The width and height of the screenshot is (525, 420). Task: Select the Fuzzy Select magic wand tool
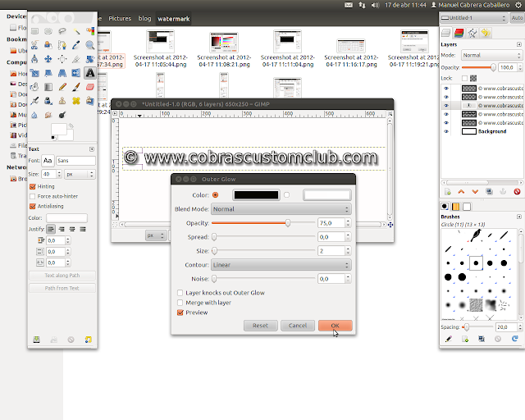pos(76,31)
